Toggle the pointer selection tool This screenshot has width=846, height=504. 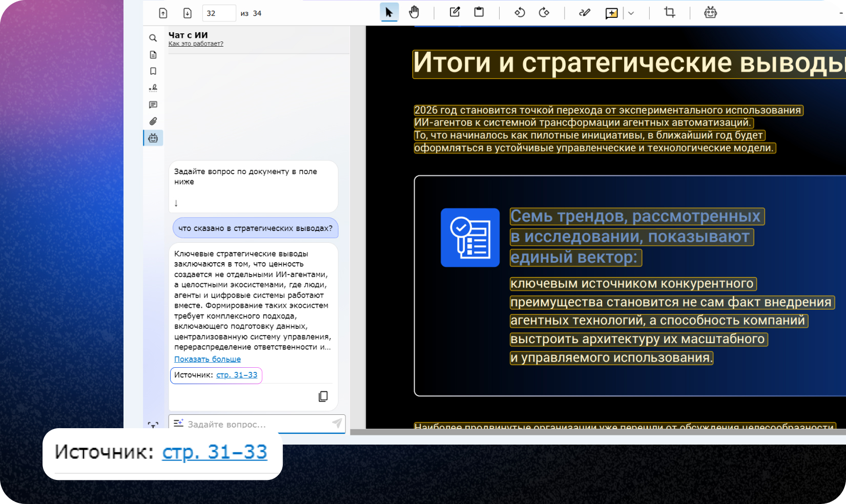389,12
